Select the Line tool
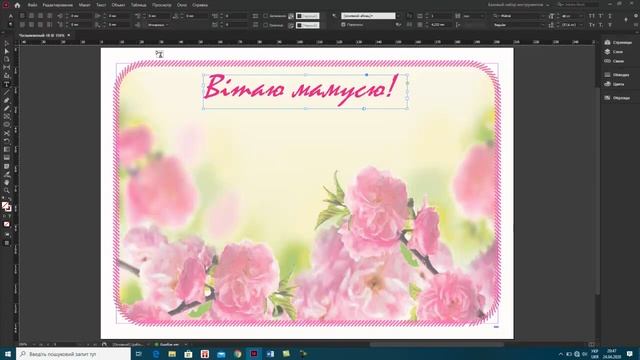This screenshot has height=360, width=640. pos(6,92)
